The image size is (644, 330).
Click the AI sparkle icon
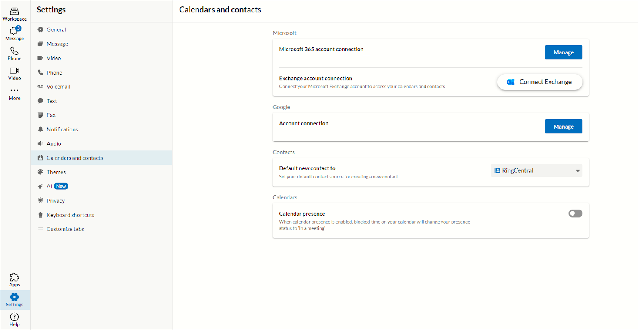[40, 186]
